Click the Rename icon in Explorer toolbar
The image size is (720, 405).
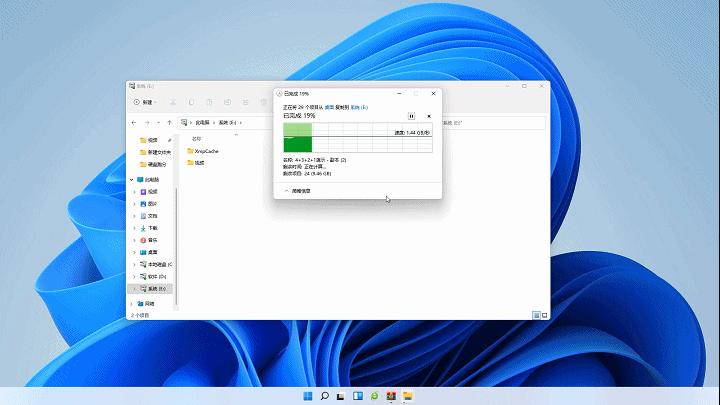click(x=227, y=102)
